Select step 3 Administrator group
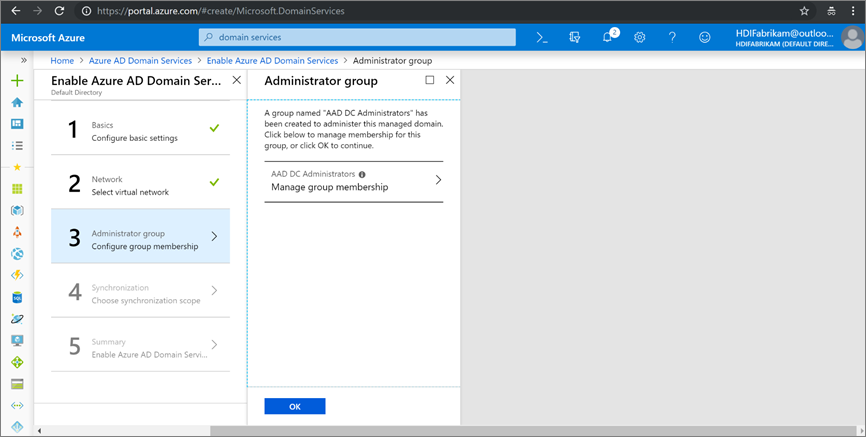Screen dimensions: 866x437 coord(140,236)
